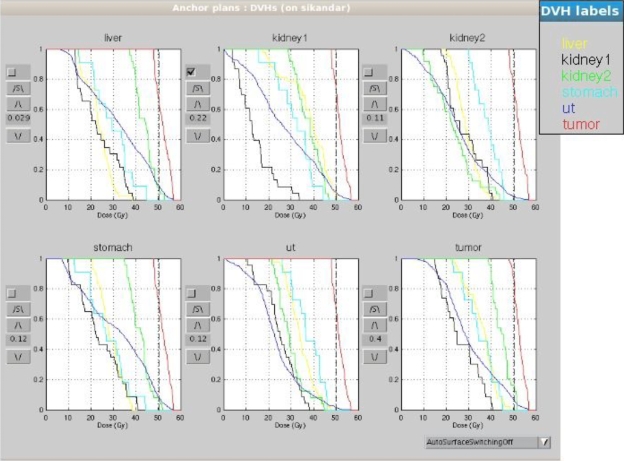Decrease ut value with \/ button

click(197, 357)
